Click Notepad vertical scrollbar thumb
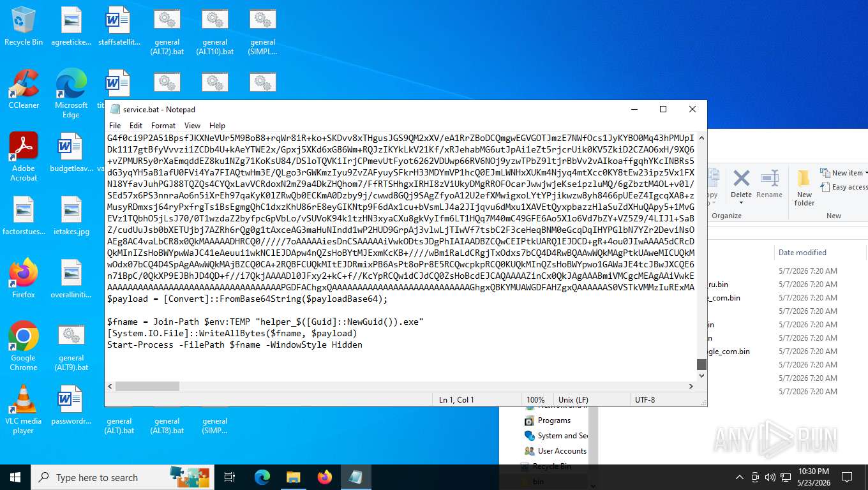 [701, 364]
